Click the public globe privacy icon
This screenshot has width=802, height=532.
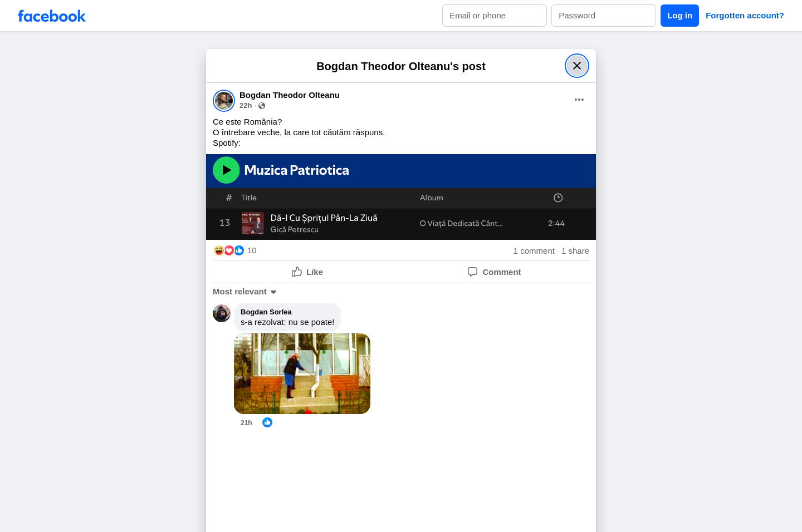pyautogui.click(x=262, y=106)
